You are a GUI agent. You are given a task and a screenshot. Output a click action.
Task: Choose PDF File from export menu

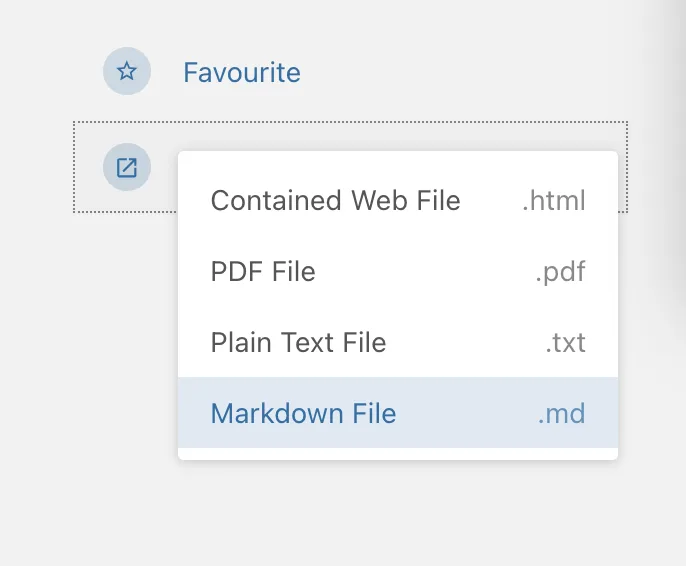click(263, 271)
